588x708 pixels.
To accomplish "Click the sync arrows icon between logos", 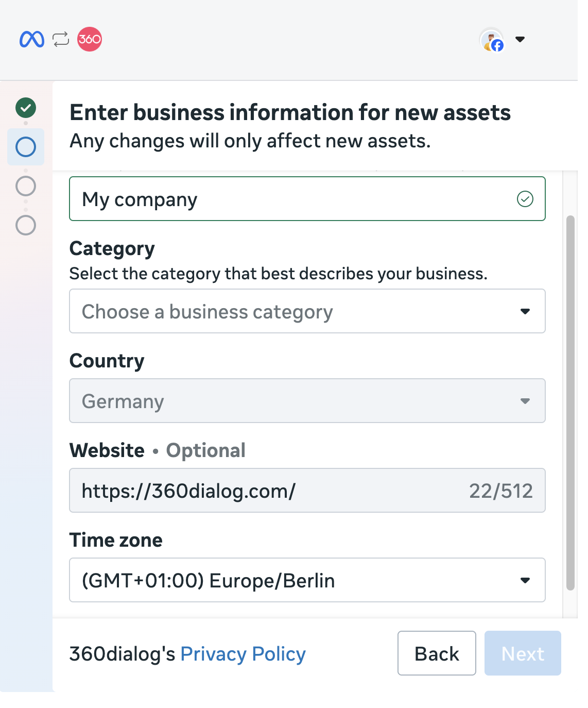I will (x=61, y=39).
